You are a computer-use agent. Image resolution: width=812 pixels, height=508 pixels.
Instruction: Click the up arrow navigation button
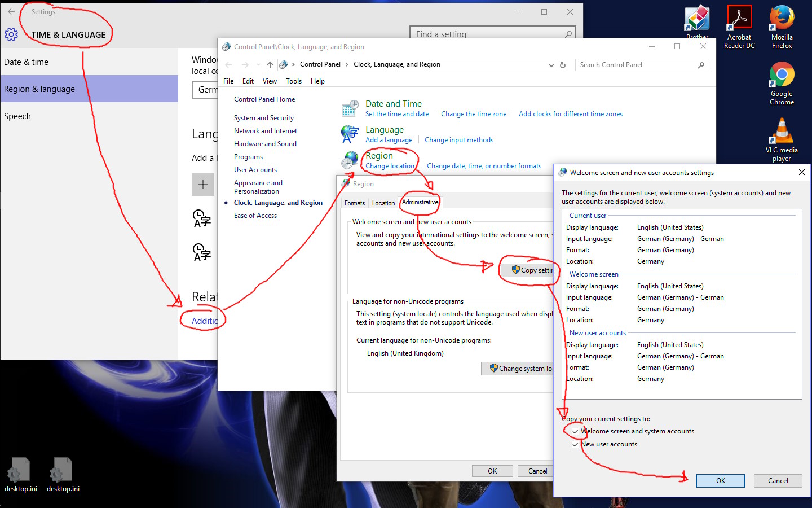[x=270, y=65]
